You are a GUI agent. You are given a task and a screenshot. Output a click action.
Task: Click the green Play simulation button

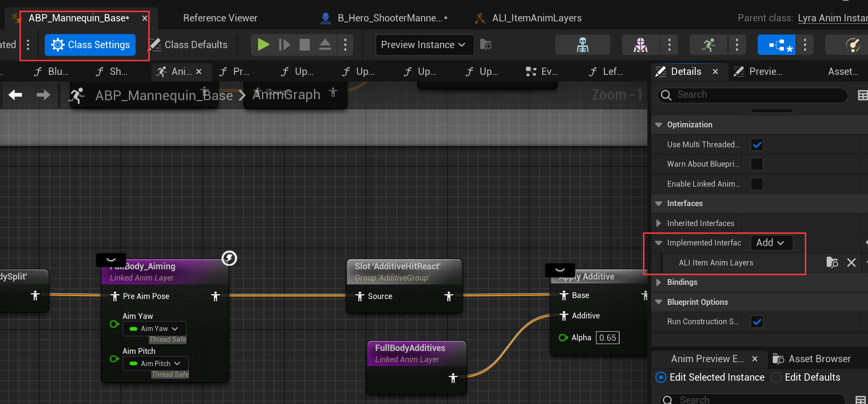point(263,45)
